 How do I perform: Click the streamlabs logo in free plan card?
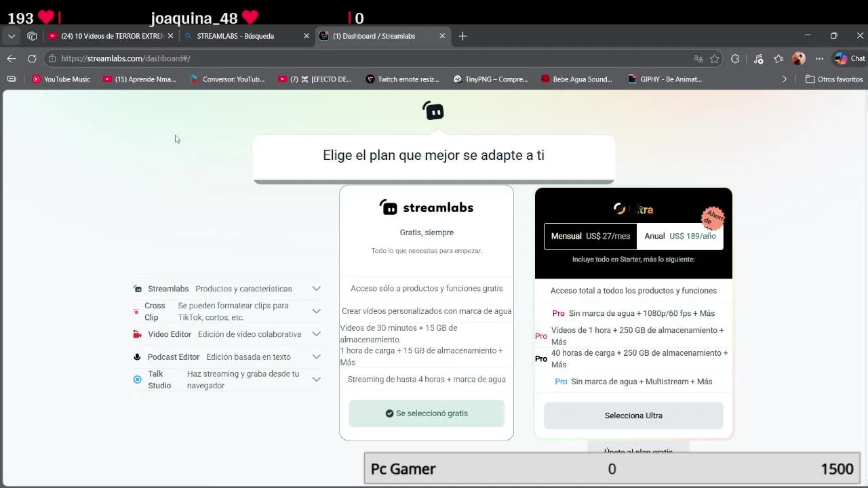[x=426, y=207]
